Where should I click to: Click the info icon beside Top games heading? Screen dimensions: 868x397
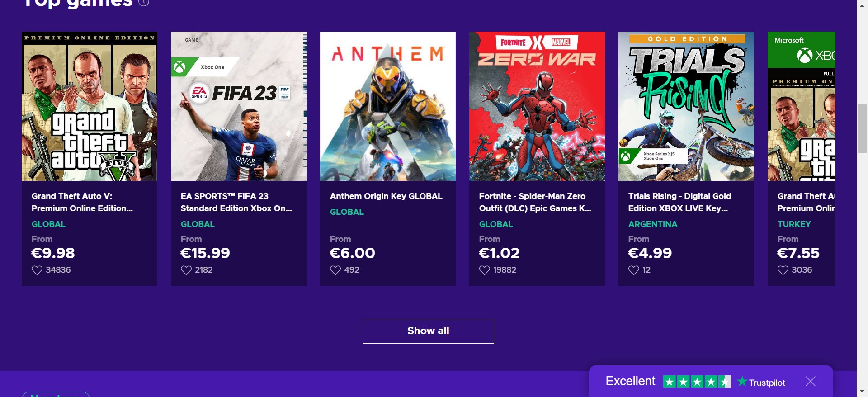click(x=144, y=3)
